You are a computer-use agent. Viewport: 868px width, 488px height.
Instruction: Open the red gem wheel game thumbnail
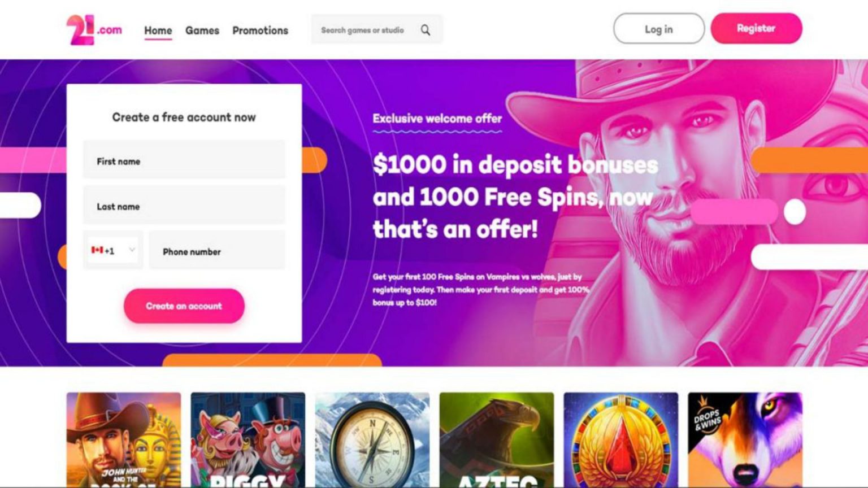[621, 440]
